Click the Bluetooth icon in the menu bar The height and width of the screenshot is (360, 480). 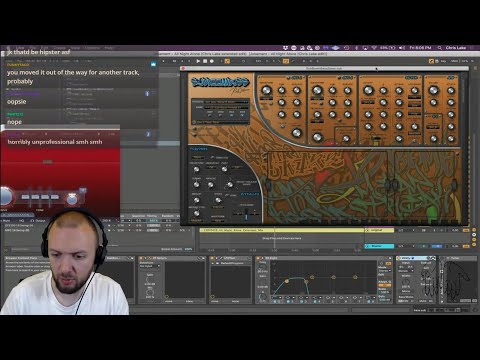[x=356, y=48]
